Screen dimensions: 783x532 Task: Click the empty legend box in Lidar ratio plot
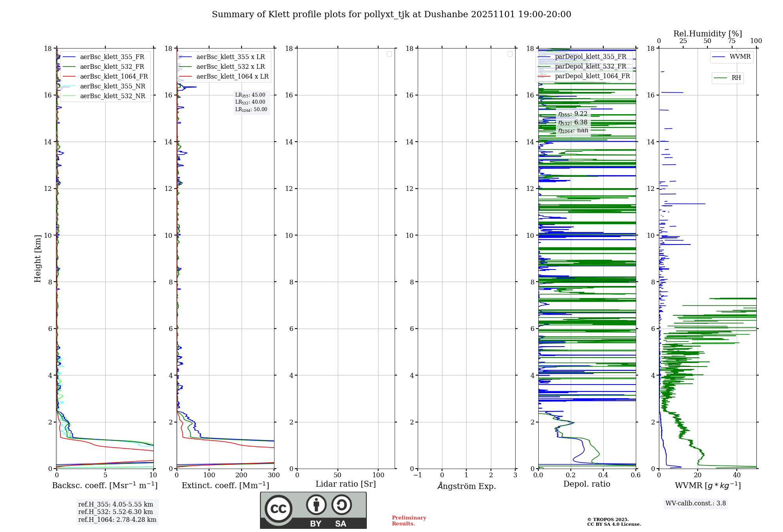coord(389,54)
